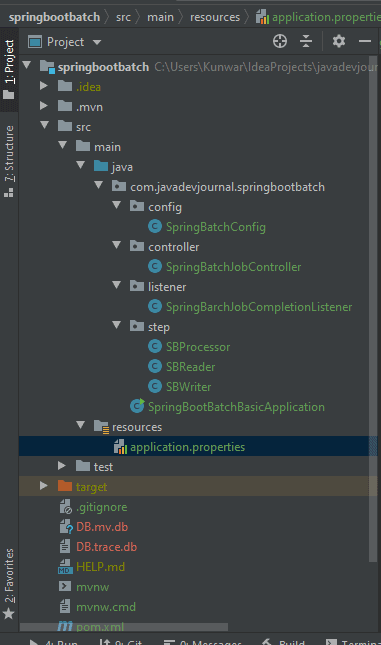Select SpringBootBatchBasicApplication file name
Viewport: 381px width, 645px height.
236,407
